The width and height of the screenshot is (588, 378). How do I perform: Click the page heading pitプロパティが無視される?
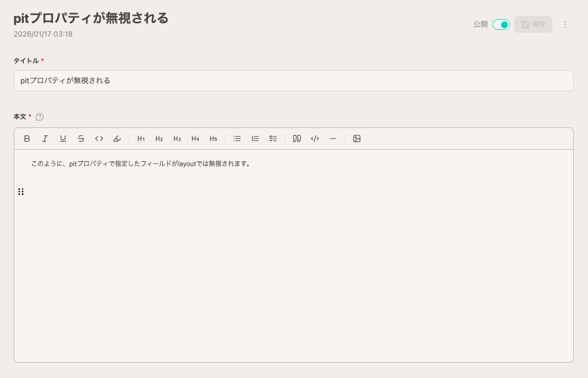click(91, 18)
